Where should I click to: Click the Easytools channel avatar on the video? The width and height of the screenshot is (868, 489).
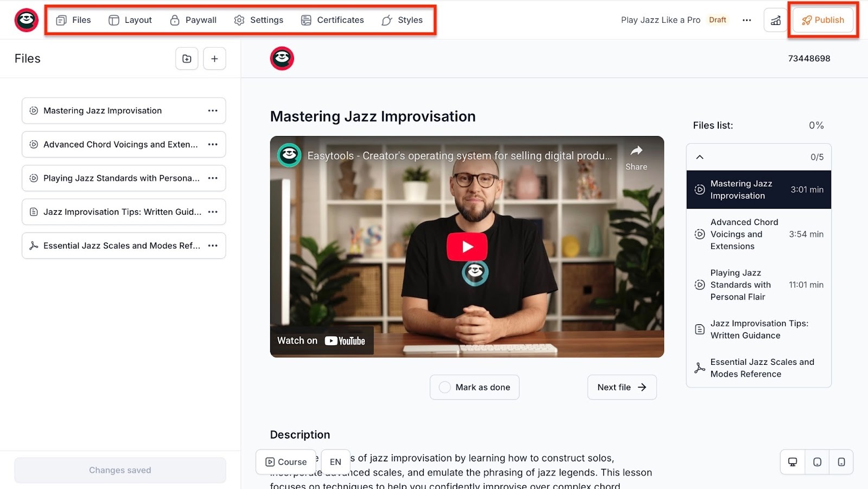(290, 156)
